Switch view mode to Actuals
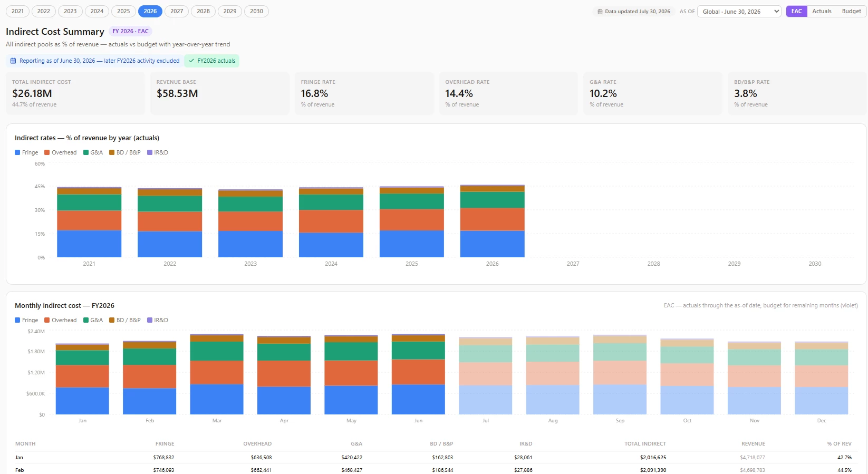 (822, 11)
